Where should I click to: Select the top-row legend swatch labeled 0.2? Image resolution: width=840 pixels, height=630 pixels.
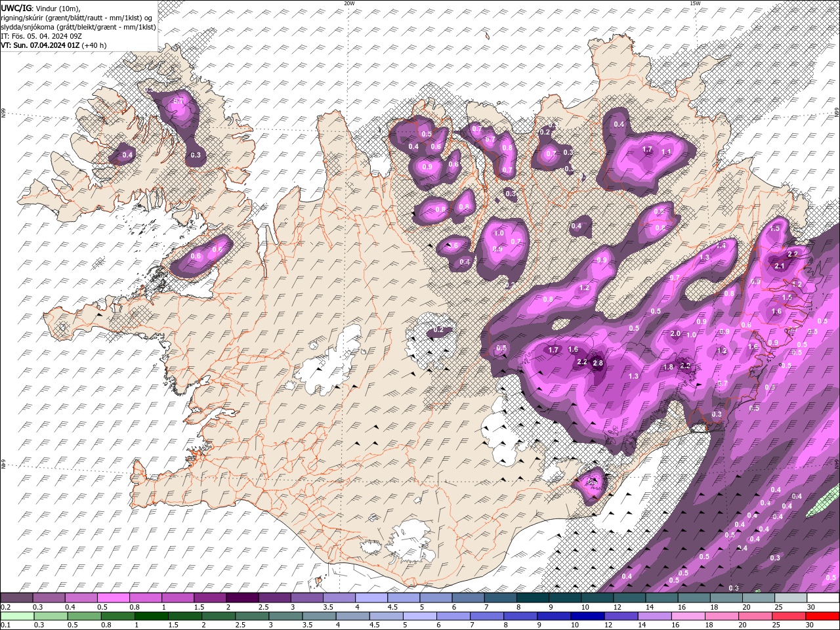coord(16,598)
